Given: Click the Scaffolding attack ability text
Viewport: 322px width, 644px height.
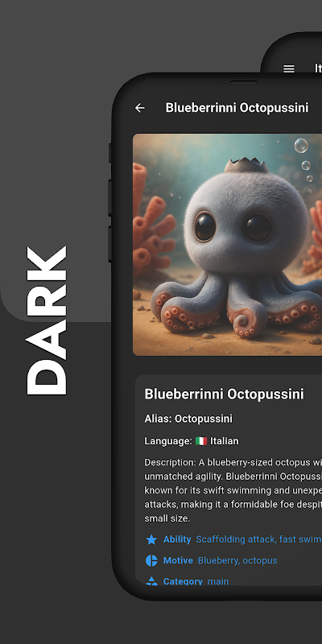Looking at the screenshot, I should point(258,539).
